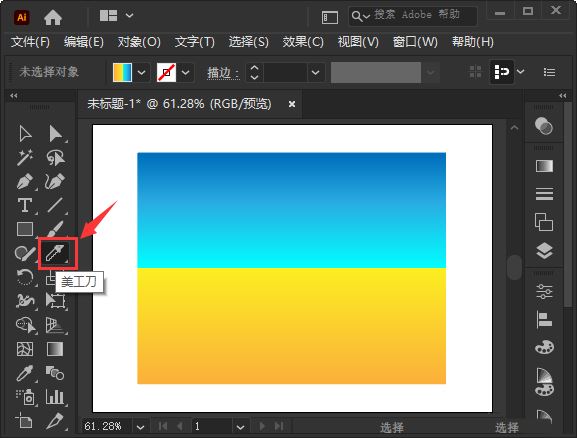Open the control bar options list menu
This screenshot has height=438, width=577.
[549, 72]
